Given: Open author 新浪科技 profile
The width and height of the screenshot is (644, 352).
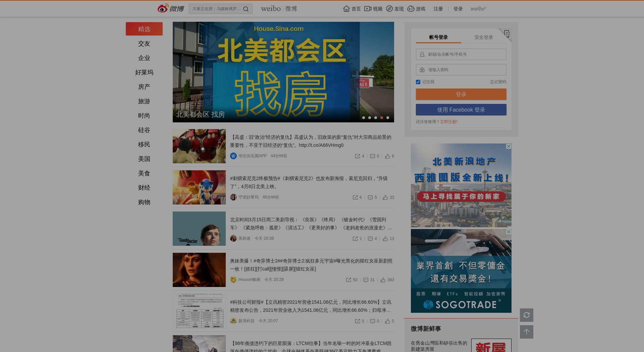Looking at the screenshot, I should pos(246,321).
